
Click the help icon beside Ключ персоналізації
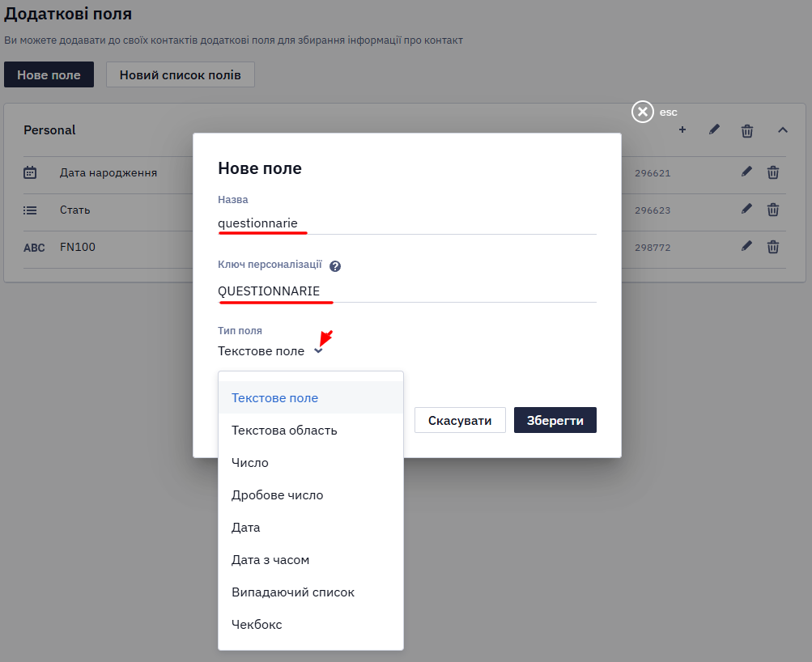[335, 266]
